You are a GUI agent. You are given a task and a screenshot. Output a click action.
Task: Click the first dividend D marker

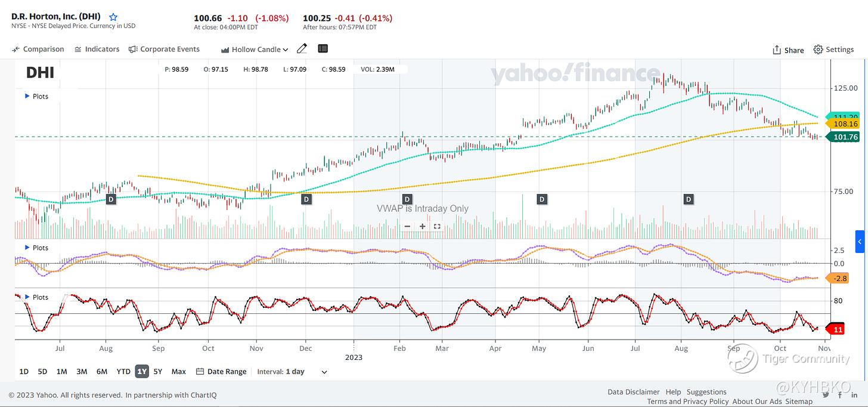pyautogui.click(x=110, y=199)
